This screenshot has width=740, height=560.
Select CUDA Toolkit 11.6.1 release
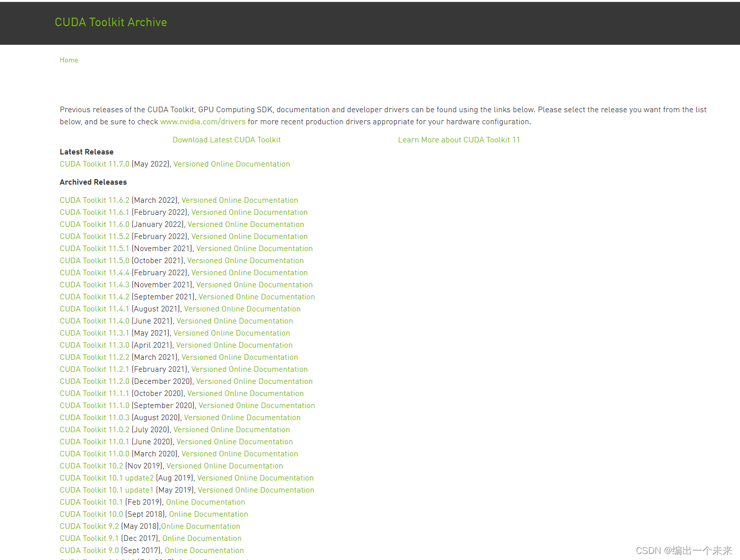point(95,212)
